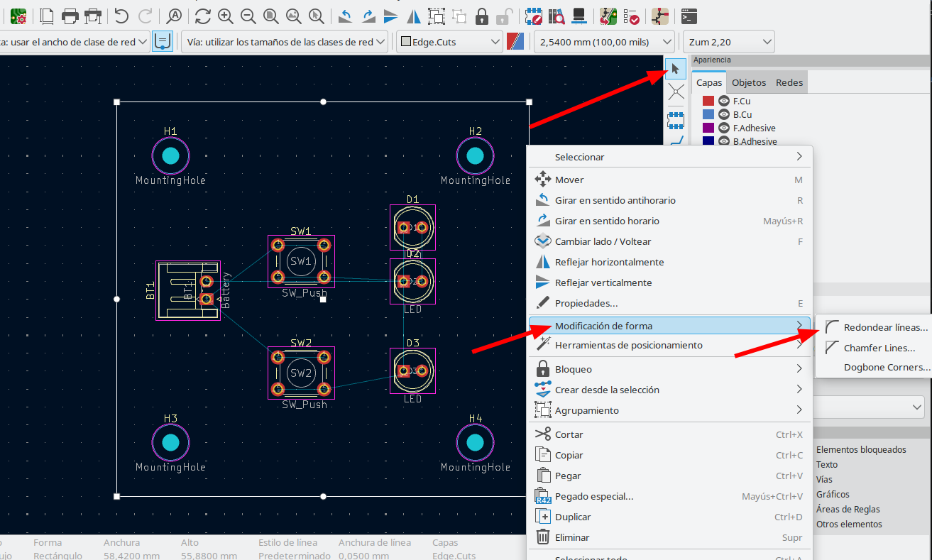Image resolution: width=932 pixels, height=560 pixels.
Task: Choose Redondear líneas from the submenu
Action: pos(885,328)
